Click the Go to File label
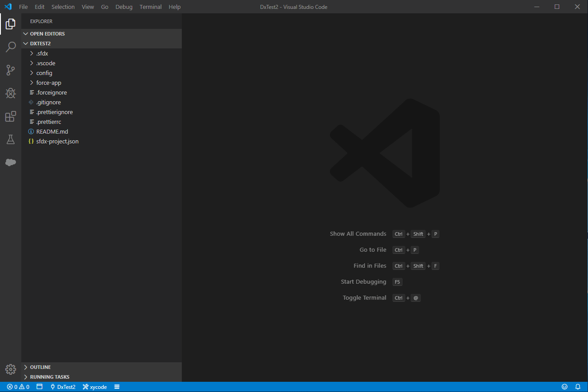Image resolution: width=588 pixels, height=392 pixels. (373, 250)
